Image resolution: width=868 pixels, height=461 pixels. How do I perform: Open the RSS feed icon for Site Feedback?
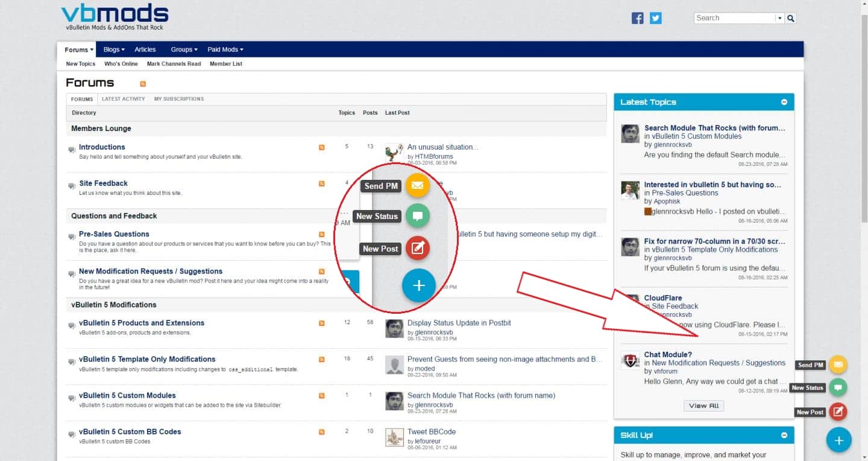(322, 183)
